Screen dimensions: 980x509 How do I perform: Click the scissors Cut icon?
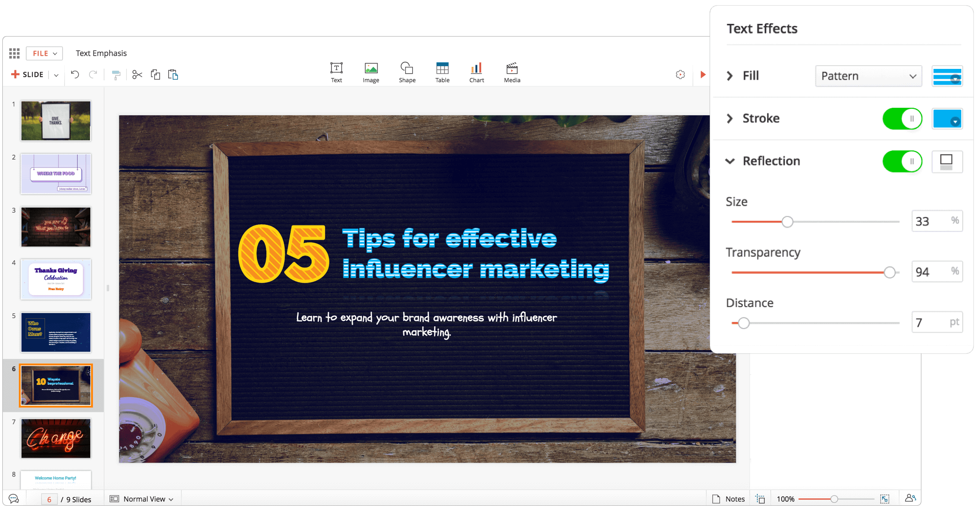pyautogui.click(x=137, y=75)
